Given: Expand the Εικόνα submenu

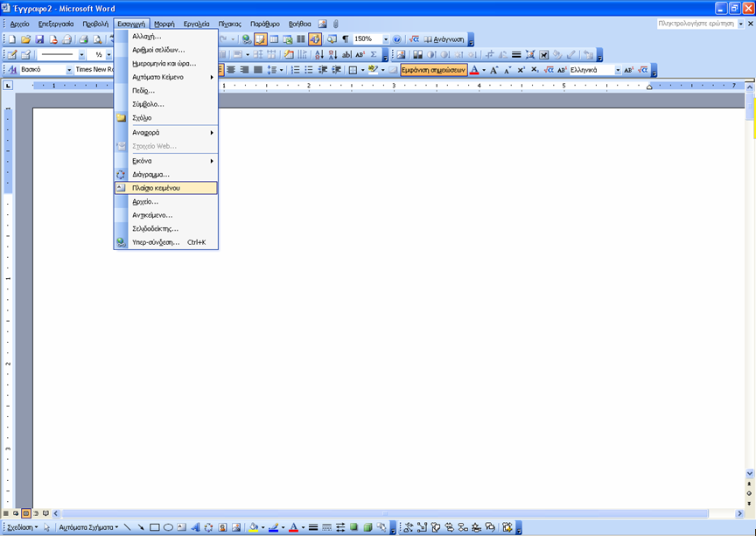Looking at the screenshot, I should coord(166,161).
